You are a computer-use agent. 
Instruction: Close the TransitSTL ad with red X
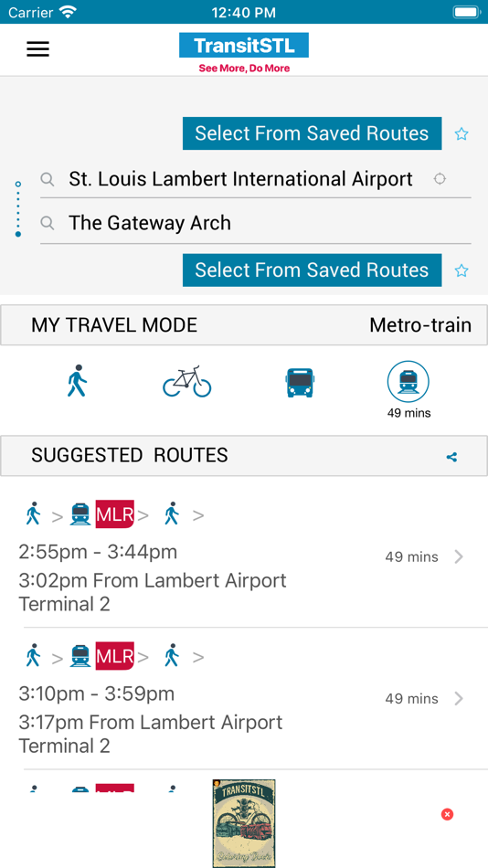click(447, 814)
